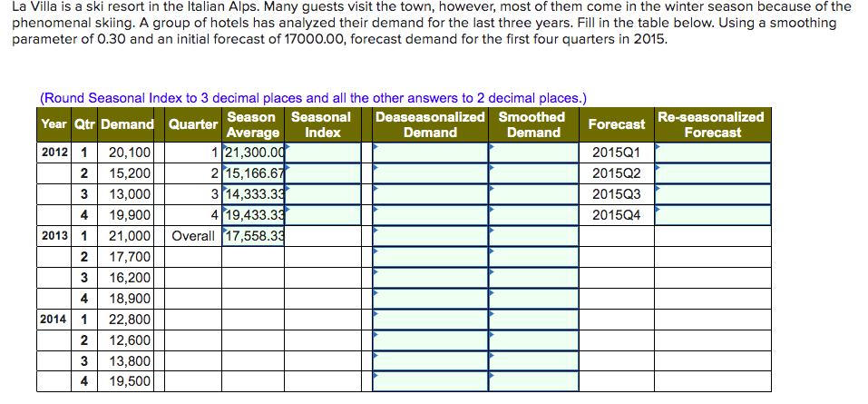
Task: Select Season Average cell 21,300.00
Action: click(253, 153)
